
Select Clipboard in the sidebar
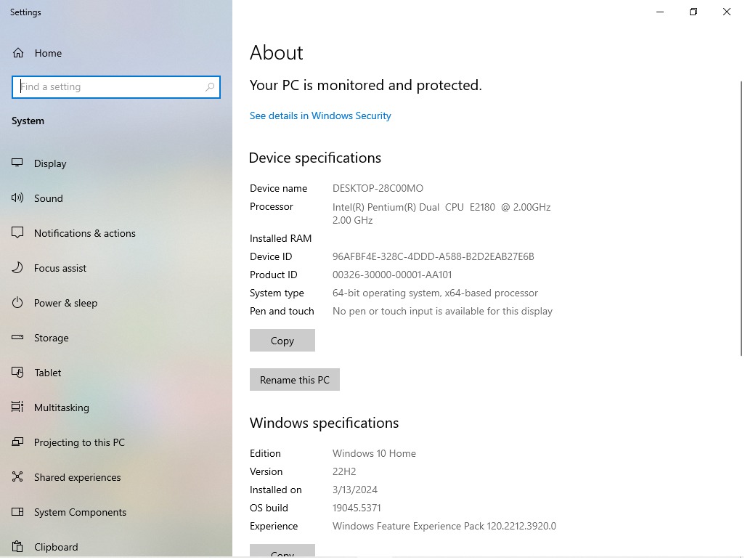(x=56, y=546)
